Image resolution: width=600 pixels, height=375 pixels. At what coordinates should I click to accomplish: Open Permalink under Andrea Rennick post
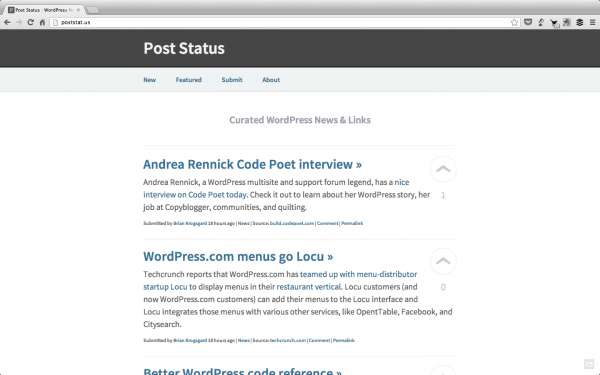[x=352, y=223]
